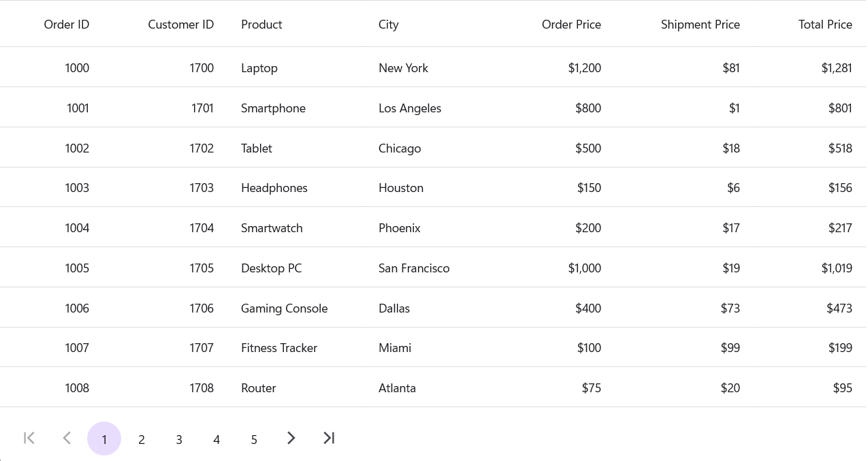Sort by the Total Price header
The height and width of the screenshot is (461, 868).
(824, 25)
